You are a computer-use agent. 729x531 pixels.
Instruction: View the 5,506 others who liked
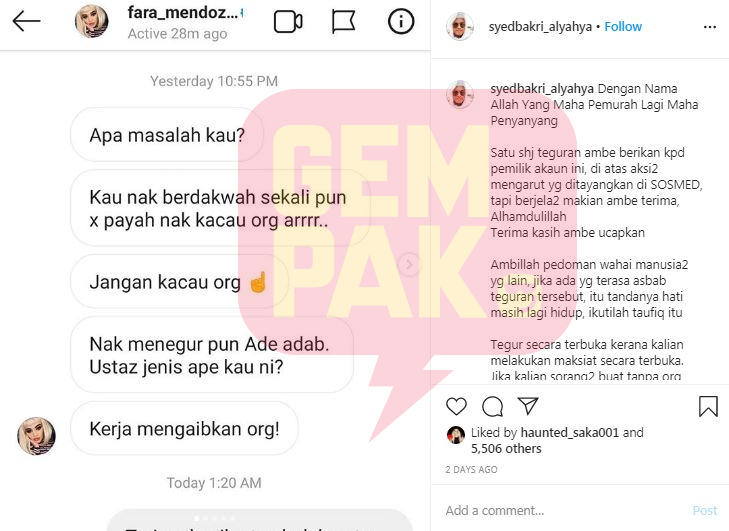506,449
